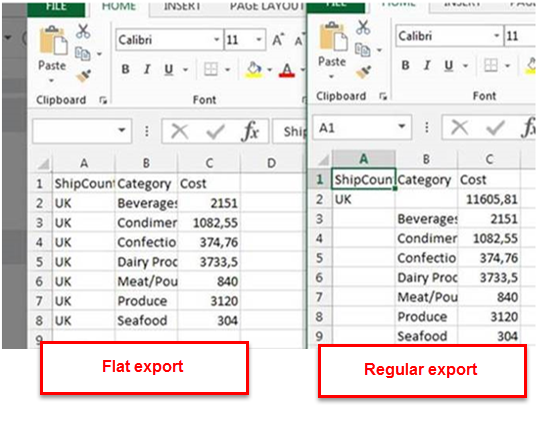Click Borders icon in Flat export window
This screenshot has height=422, width=540.
click(211, 69)
